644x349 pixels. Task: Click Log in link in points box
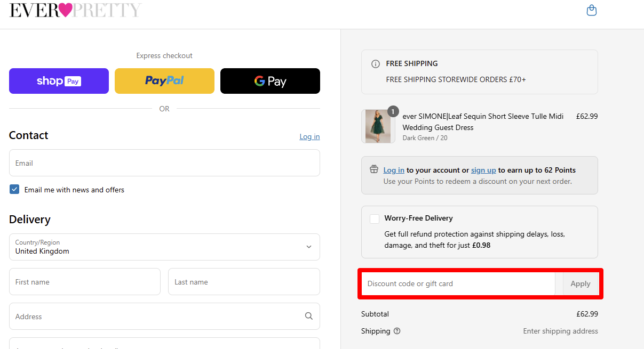pos(394,170)
